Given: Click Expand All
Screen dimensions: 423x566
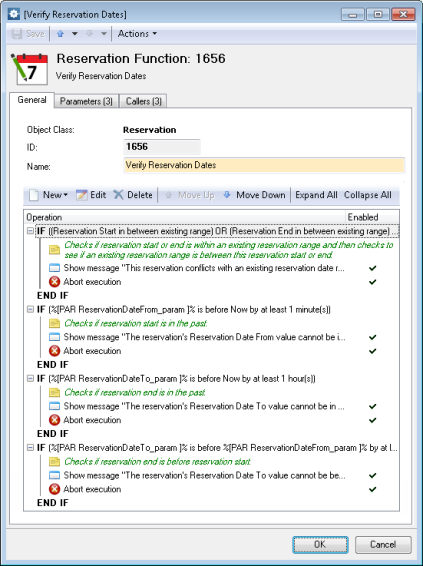Looking at the screenshot, I should (x=316, y=195).
